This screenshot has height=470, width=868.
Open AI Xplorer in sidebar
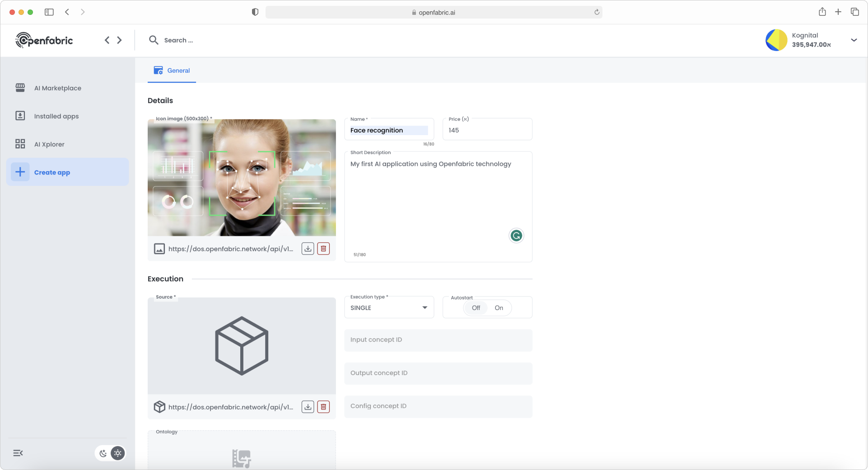point(68,144)
